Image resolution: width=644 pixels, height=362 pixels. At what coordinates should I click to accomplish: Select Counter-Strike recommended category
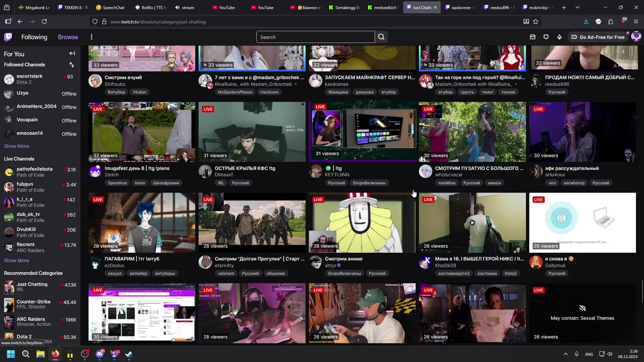tap(40, 304)
